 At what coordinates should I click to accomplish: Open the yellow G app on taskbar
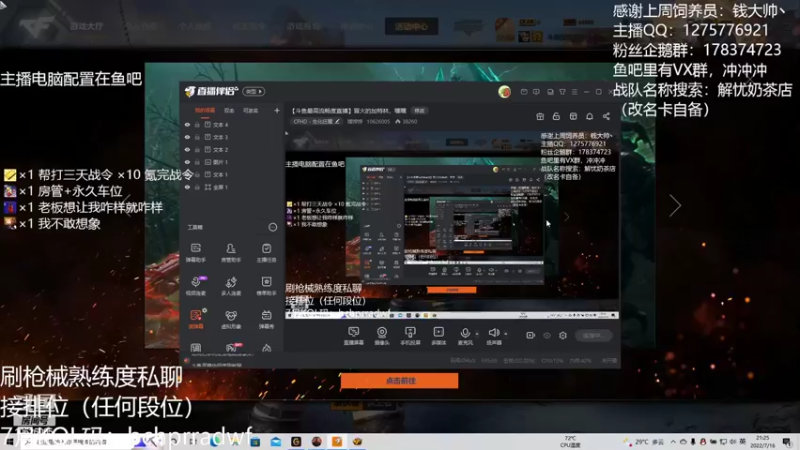(x=296, y=442)
